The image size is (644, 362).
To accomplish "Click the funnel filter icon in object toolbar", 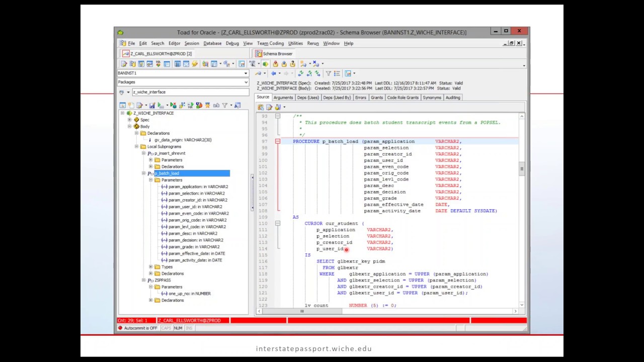I will point(225,106).
